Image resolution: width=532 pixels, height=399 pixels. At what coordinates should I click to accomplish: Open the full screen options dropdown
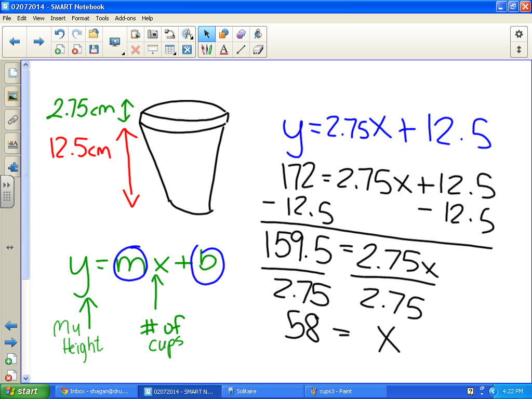coord(123,53)
